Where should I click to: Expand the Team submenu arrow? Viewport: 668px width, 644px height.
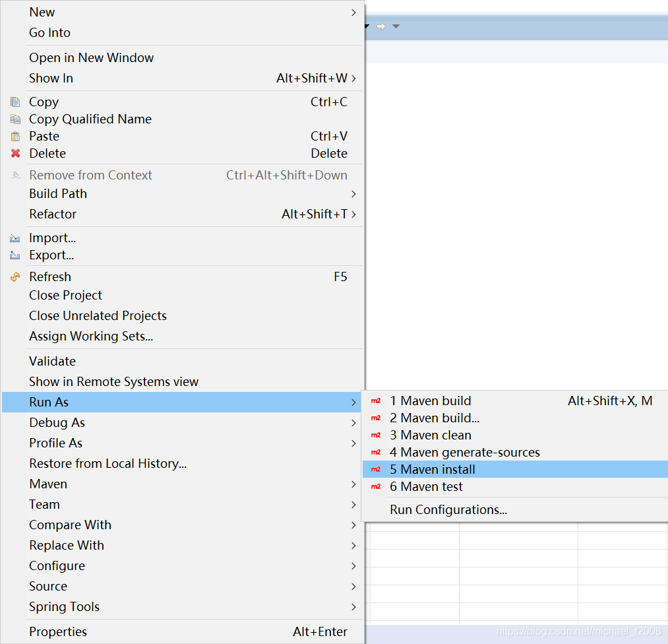click(353, 505)
